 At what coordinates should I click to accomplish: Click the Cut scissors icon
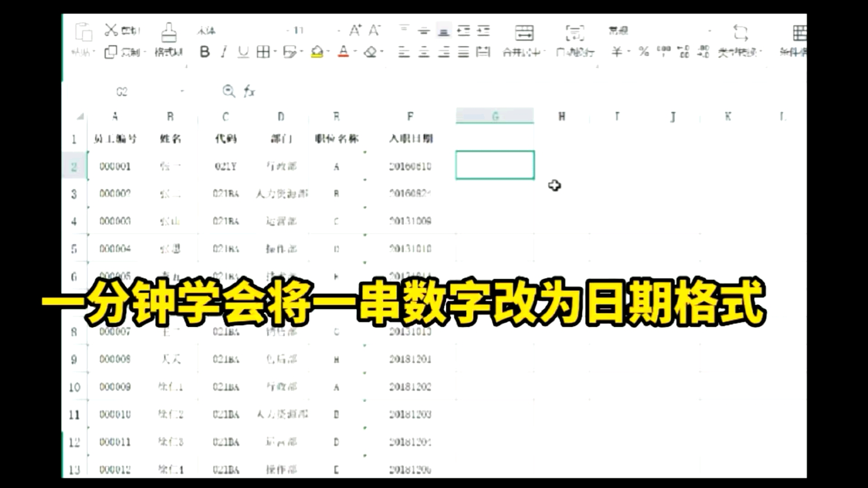[x=111, y=30]
